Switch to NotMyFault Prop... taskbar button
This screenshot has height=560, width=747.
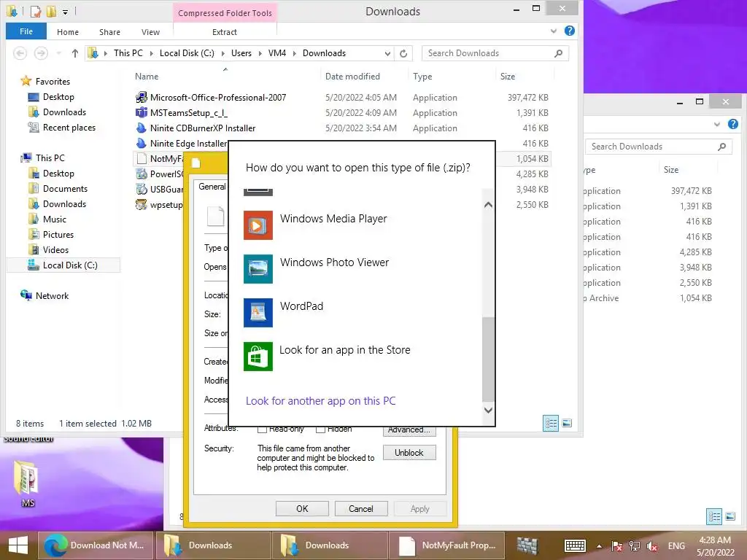446,545
